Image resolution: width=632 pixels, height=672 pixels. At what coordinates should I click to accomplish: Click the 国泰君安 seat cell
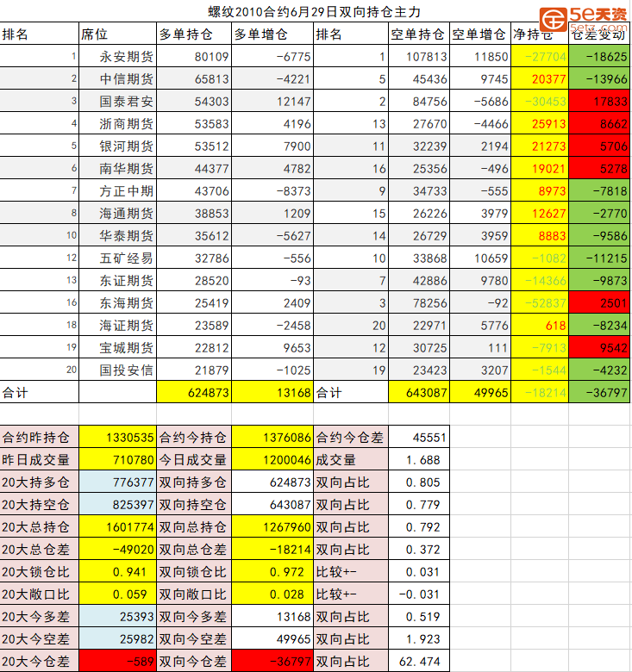pos(117,101)
